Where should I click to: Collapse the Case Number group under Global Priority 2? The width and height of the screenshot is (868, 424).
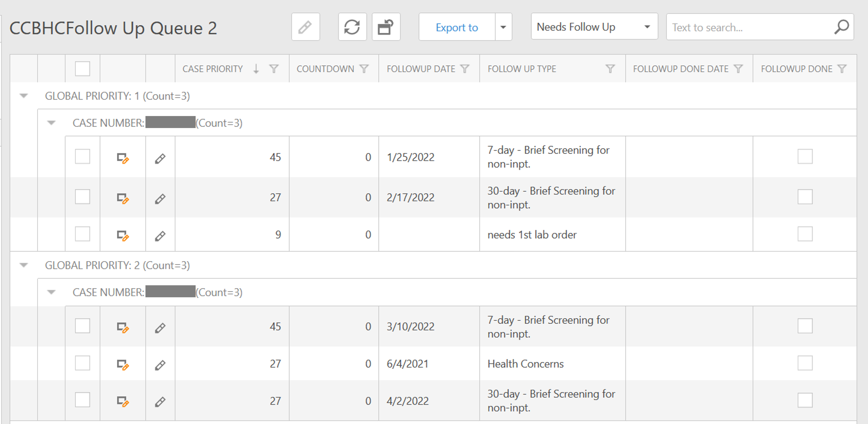[51, 292]
